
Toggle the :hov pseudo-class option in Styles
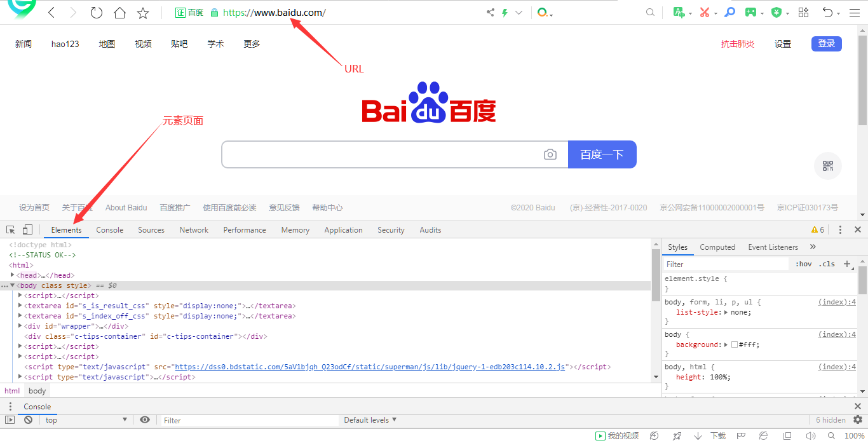click(803, 263)
